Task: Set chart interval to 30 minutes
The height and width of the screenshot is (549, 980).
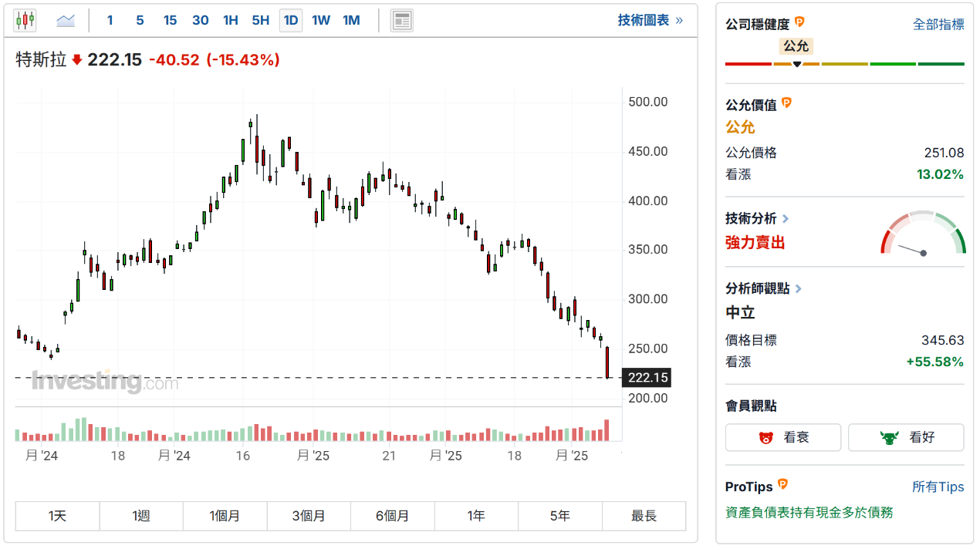Action: pyautogui.click(x=201, y=20)
